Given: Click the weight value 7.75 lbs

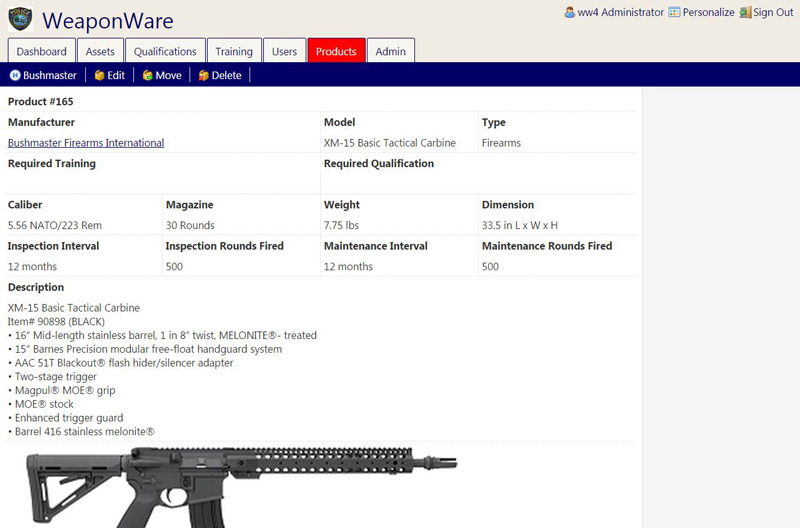Looking at the screenshot, I should coord(341,225).
